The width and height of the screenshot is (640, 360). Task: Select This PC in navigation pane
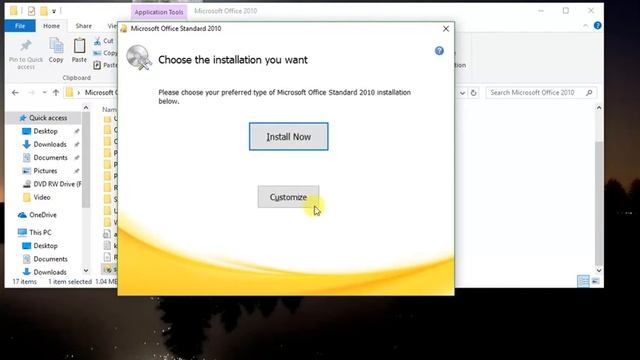[x=40, y=232]
